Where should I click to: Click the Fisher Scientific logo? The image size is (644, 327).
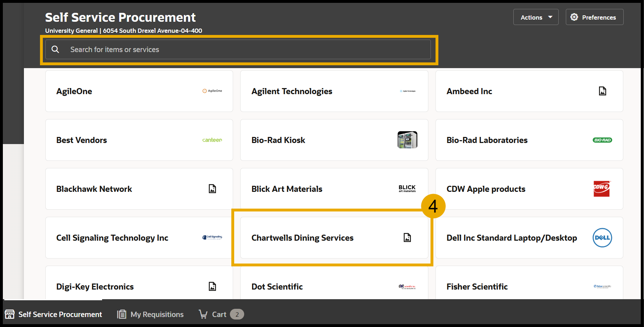tap(603, 286)
